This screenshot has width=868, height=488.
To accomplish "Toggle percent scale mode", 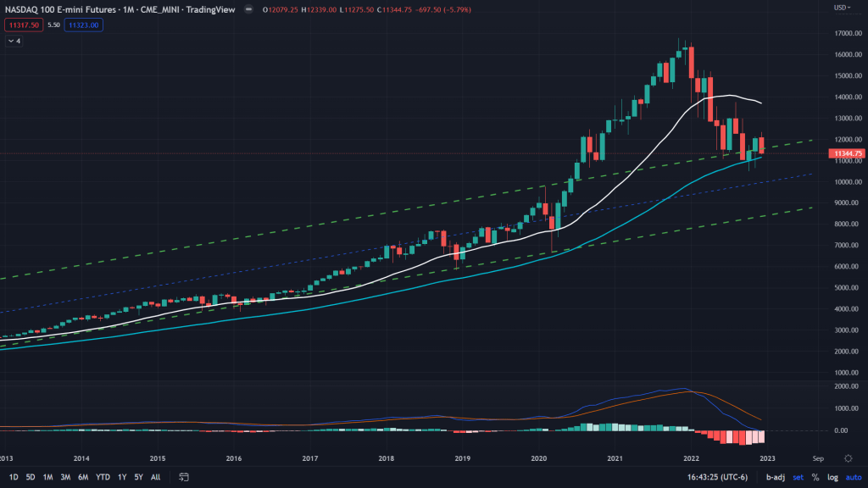I will (x=815, y=477).
